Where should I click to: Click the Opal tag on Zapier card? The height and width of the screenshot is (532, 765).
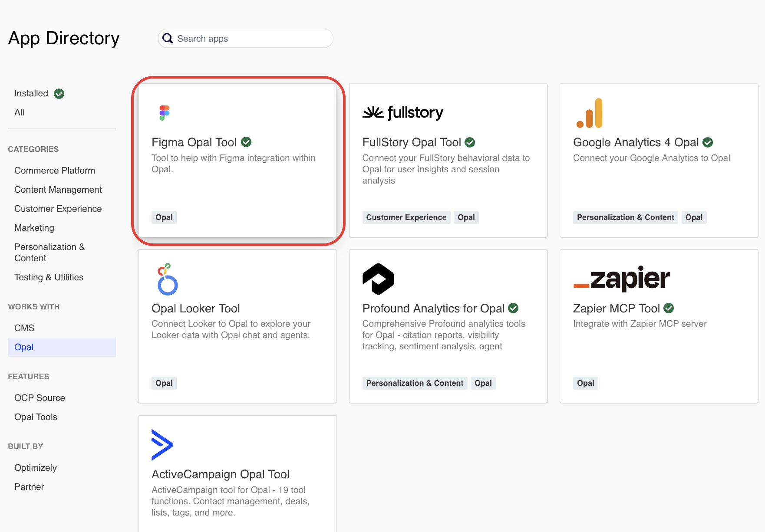click(586, 383)
